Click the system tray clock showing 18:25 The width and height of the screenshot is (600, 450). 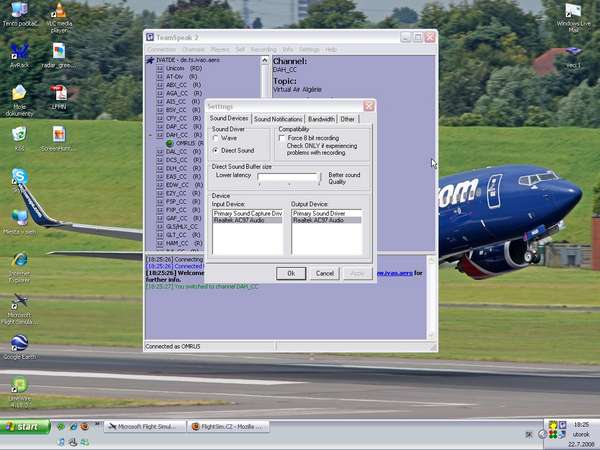point(581,425)
